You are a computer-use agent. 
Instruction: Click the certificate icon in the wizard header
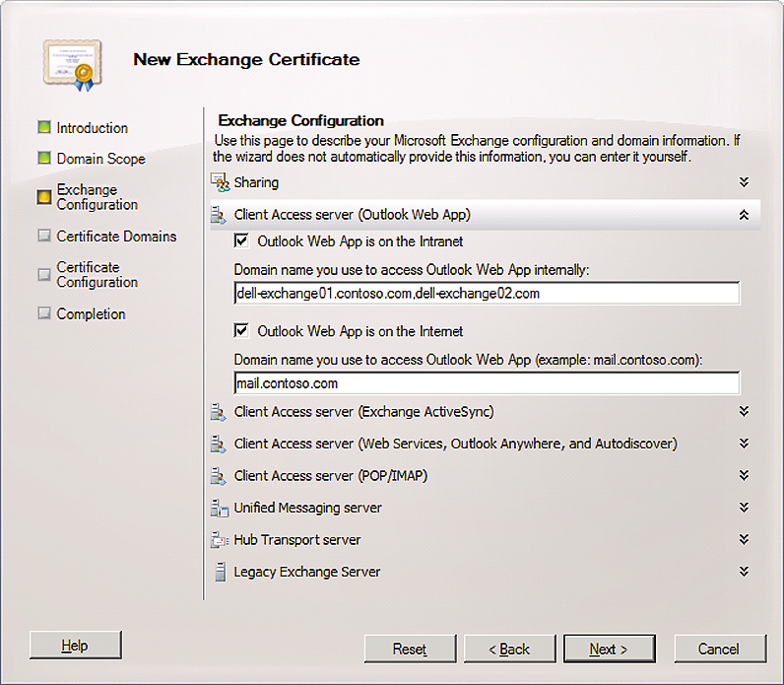72,63
